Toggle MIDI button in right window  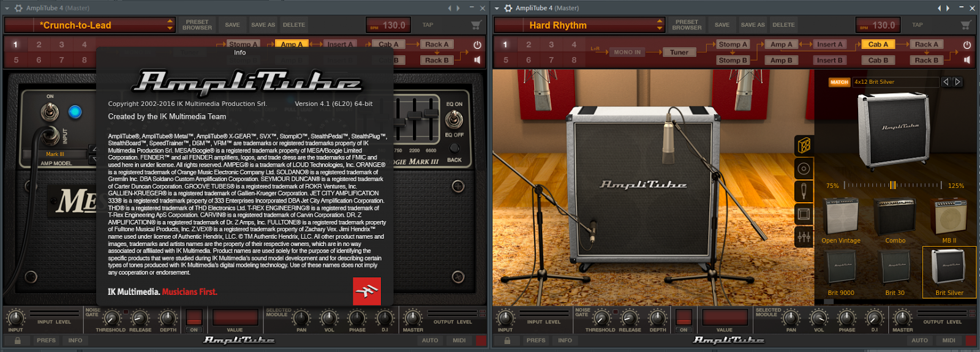pos(949,340)
